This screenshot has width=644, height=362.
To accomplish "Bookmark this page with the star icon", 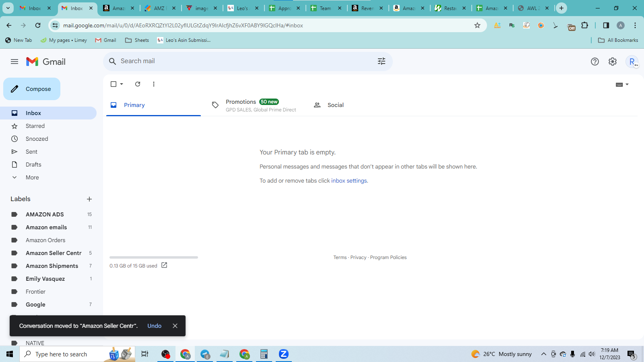I will [x=477, y=25].
